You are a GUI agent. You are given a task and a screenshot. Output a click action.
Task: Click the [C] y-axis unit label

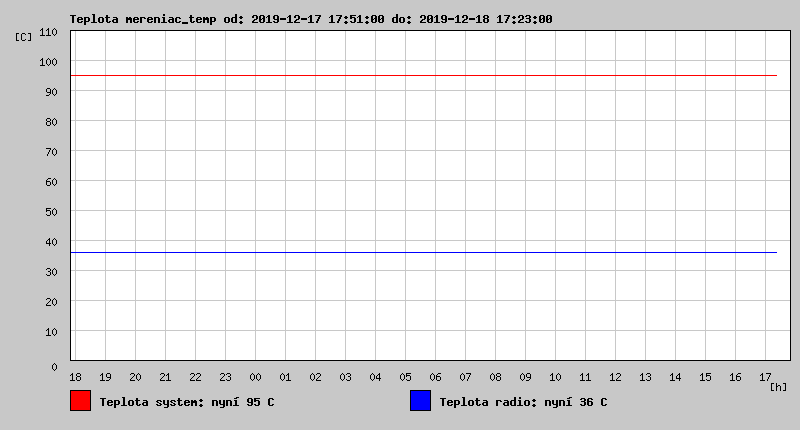(x=23, y=37)
